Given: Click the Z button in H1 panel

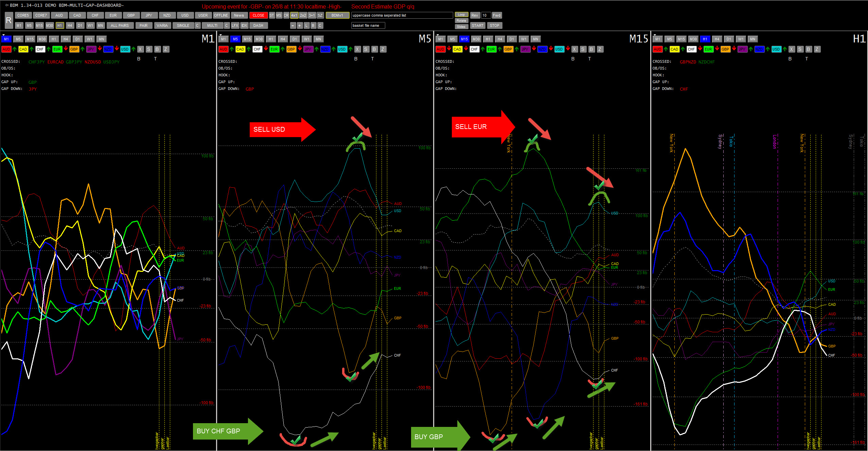Looking at the screenshot, I should (817, 49).
